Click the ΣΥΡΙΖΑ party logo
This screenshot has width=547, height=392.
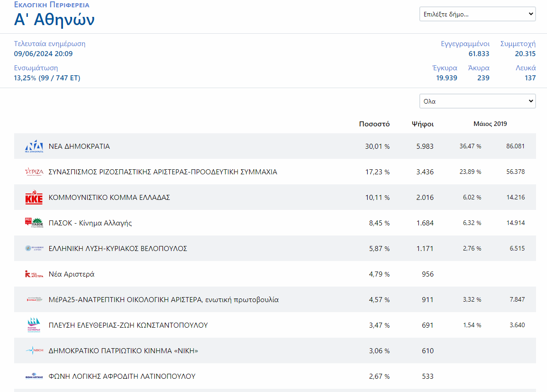click(x=34, y=172)
